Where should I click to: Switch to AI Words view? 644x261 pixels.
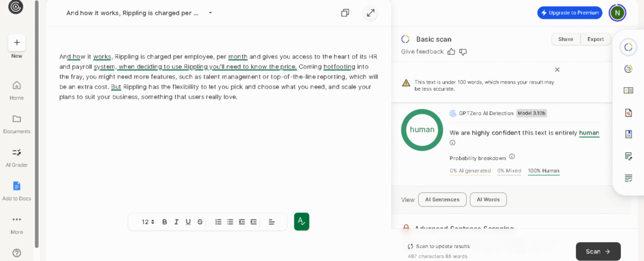(488, 199)
